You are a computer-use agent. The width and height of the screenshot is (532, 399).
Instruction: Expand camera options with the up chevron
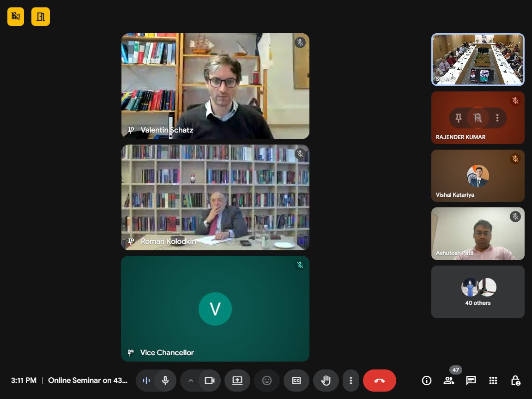tap(191, 381)
